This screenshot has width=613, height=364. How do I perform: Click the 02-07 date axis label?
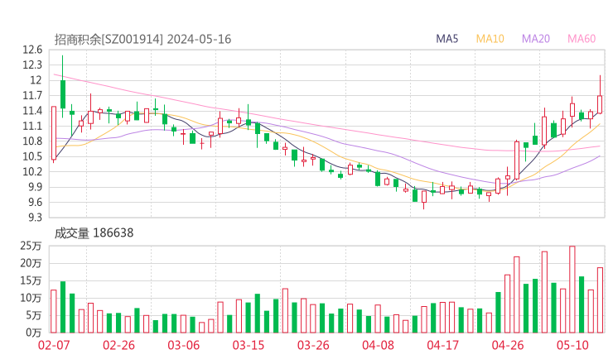pyautogui.click(x=54, y=345)
